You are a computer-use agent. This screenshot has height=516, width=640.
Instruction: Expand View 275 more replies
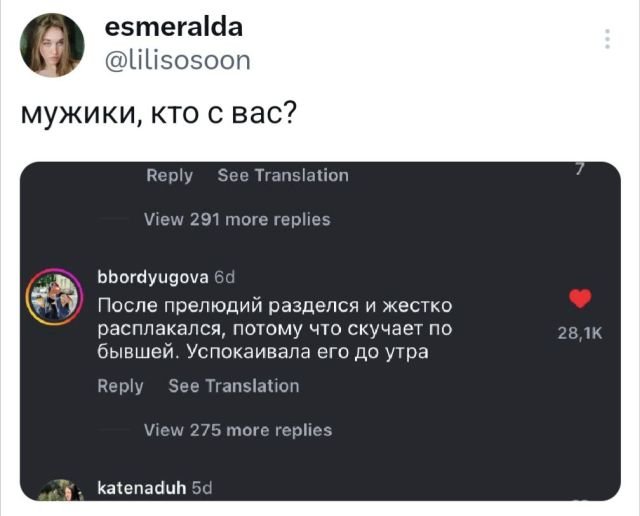[x=238, y=430]
